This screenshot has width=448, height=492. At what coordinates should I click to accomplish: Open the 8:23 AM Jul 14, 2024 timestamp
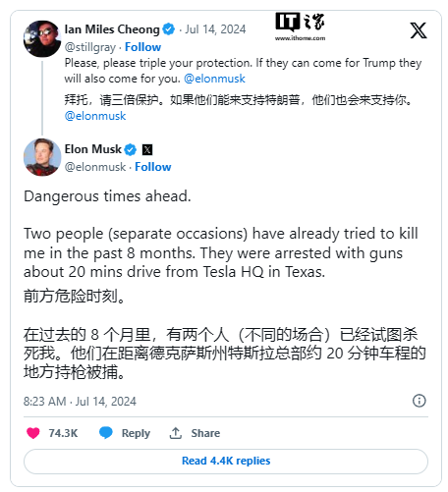click(x=80, y=402)
